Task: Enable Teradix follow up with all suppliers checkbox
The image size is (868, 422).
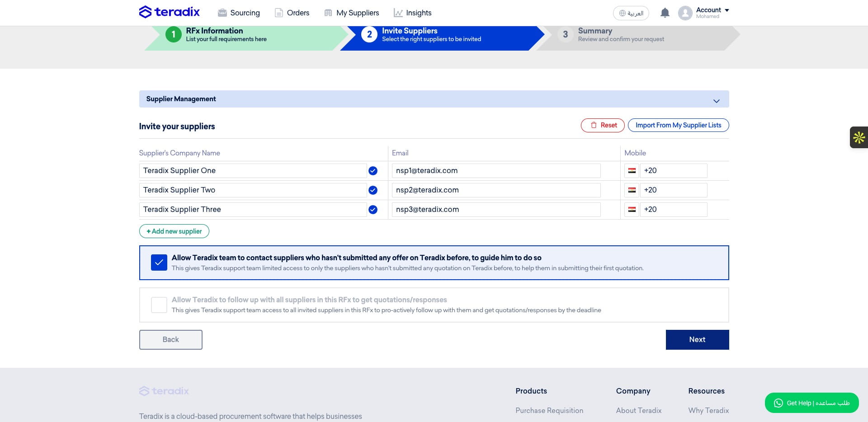Action: (159, 305)
